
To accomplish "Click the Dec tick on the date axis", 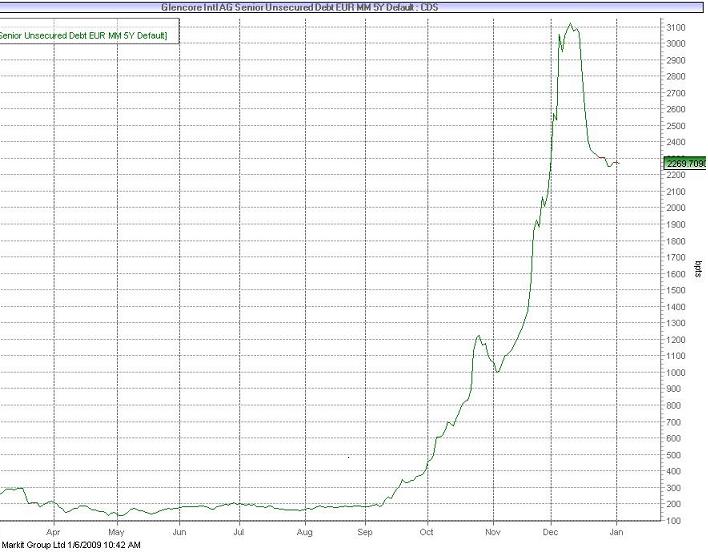I will pyautogui.click(x=552, y=533).
